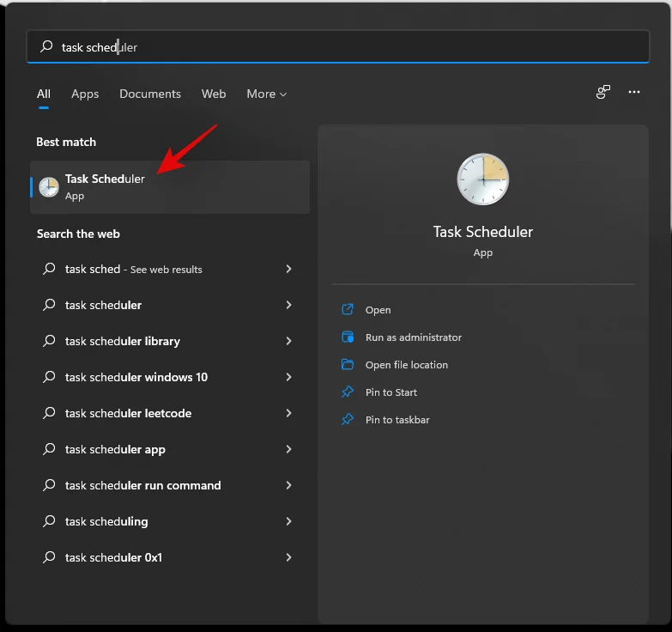The width and height of the screenshot is (672, 632).
Task: Expand the 'task scheduler run command' chevron
Action: pos(288,485)
